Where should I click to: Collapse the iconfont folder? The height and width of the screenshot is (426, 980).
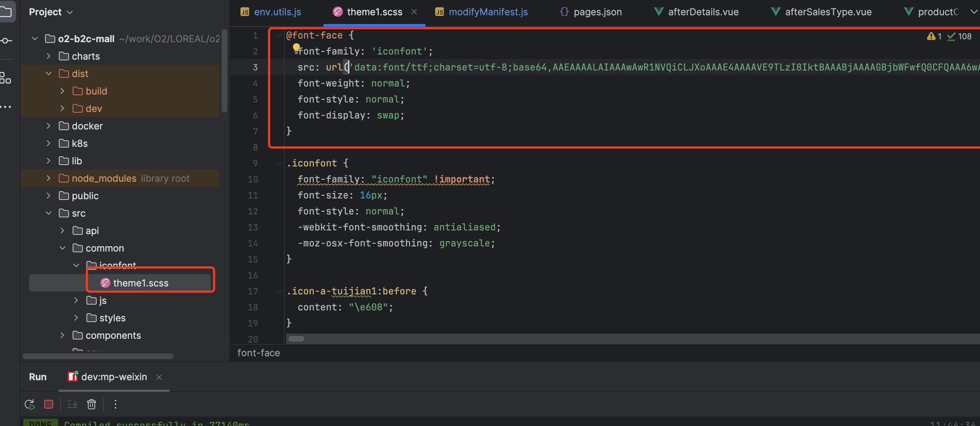tap(76, 265)
